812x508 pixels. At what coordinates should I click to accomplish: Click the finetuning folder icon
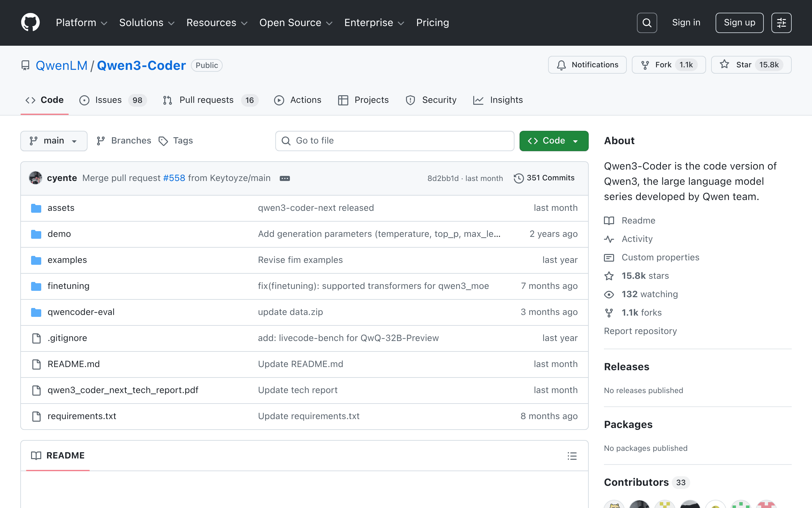coord(36,286)
